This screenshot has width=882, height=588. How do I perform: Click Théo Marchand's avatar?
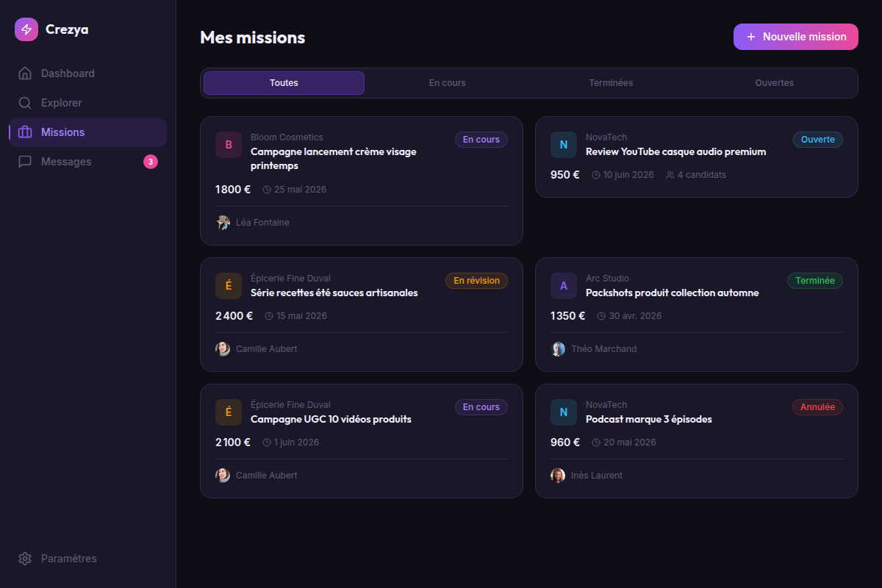tap(558, 349)
